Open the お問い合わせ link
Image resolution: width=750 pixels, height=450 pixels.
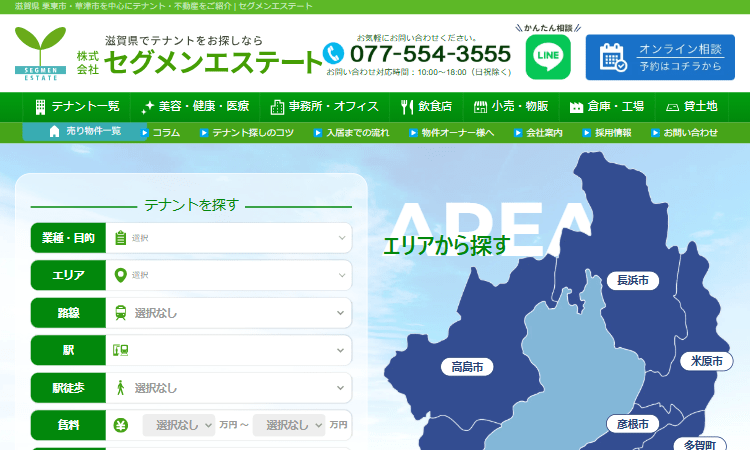[x=689, y=132]
